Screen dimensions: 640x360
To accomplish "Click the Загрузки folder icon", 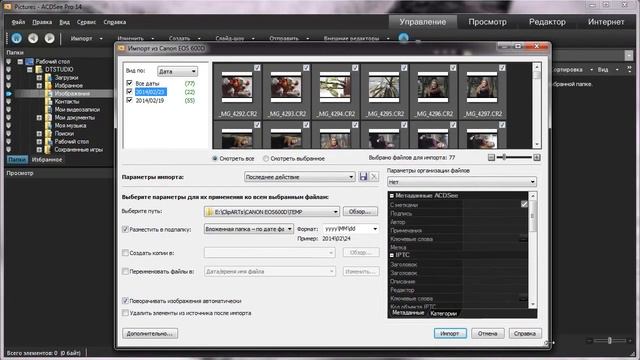I will [x=49, y=78].
